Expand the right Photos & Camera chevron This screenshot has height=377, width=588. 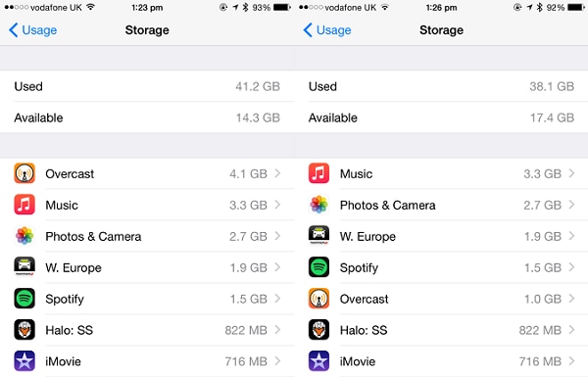(572, 205)
